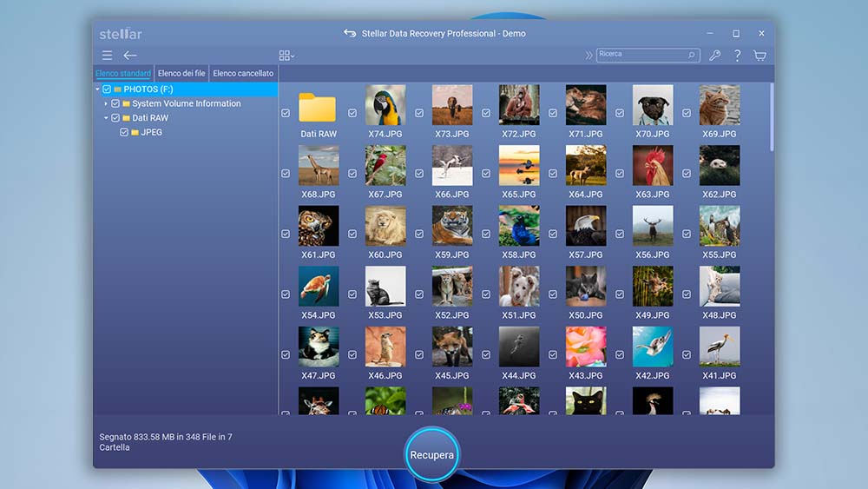Select the X73.JPG thumbnail

(452, 105)
